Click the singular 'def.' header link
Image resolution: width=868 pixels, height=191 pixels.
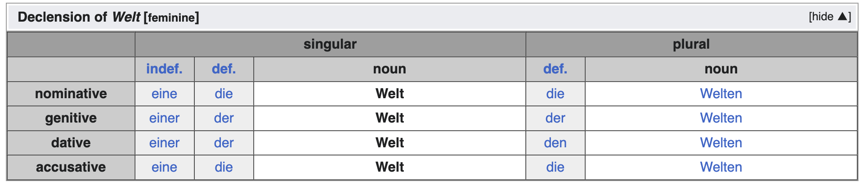click(224, 69)
